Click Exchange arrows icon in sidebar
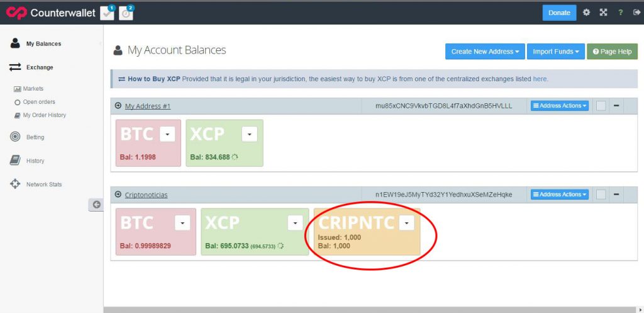The image size is (644, 313). 15,67
